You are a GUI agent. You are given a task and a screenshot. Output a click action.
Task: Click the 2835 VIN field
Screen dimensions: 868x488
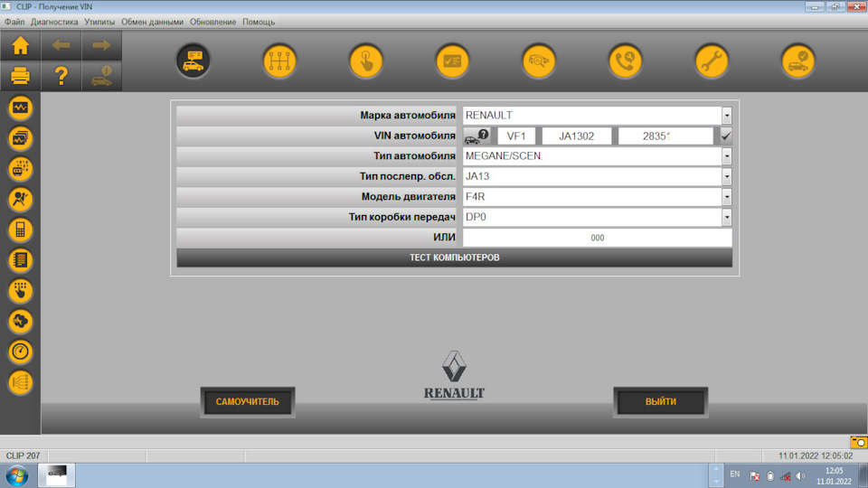(x=665, y=136)
